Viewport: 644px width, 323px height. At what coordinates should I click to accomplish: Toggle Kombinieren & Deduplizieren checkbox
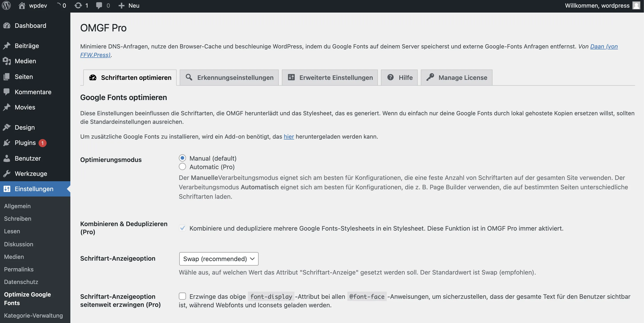(x=182, y=228)
